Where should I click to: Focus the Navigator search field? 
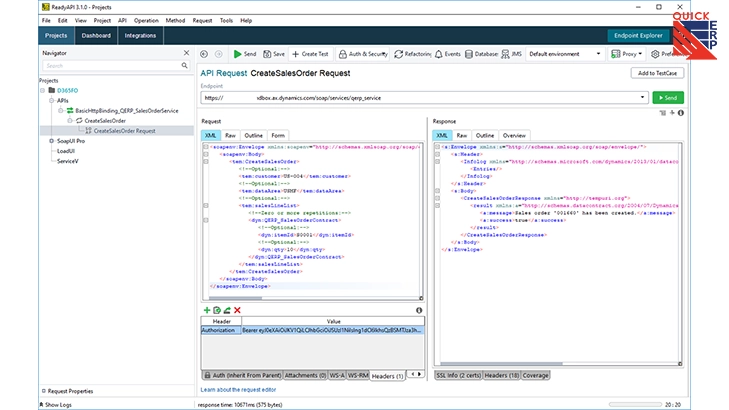coord(112,66)
